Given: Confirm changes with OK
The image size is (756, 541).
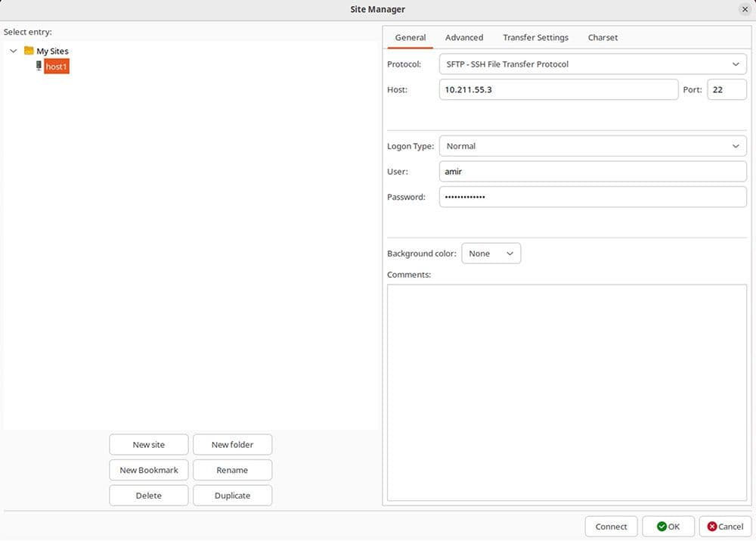Looking at the screenshot, I should coord(668,526).
